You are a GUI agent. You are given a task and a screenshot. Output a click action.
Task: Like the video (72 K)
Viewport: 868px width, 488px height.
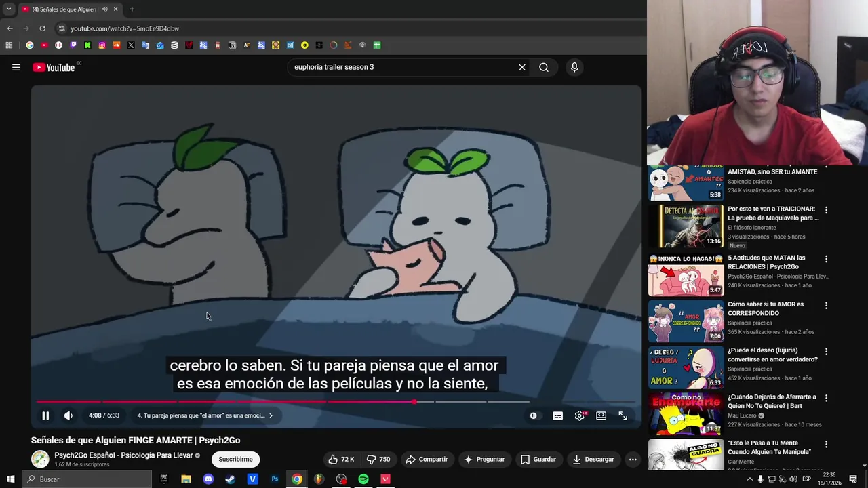coord(342,459)
